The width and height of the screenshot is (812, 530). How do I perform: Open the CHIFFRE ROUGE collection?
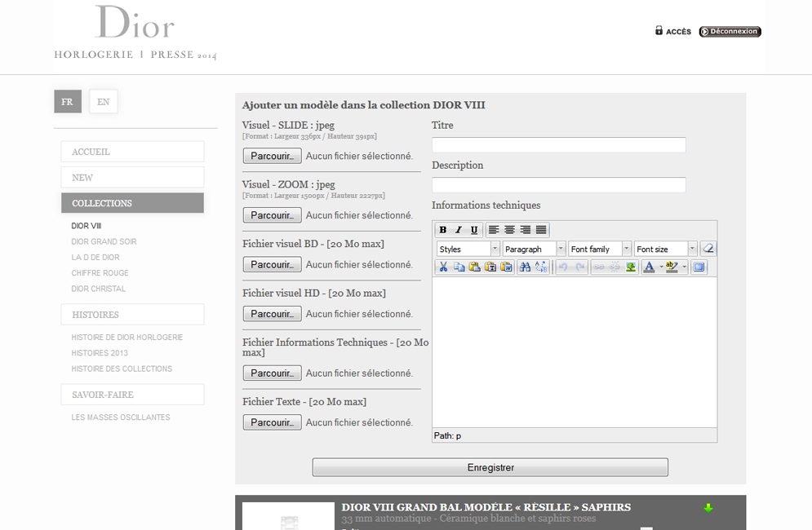tap(100, 273)
